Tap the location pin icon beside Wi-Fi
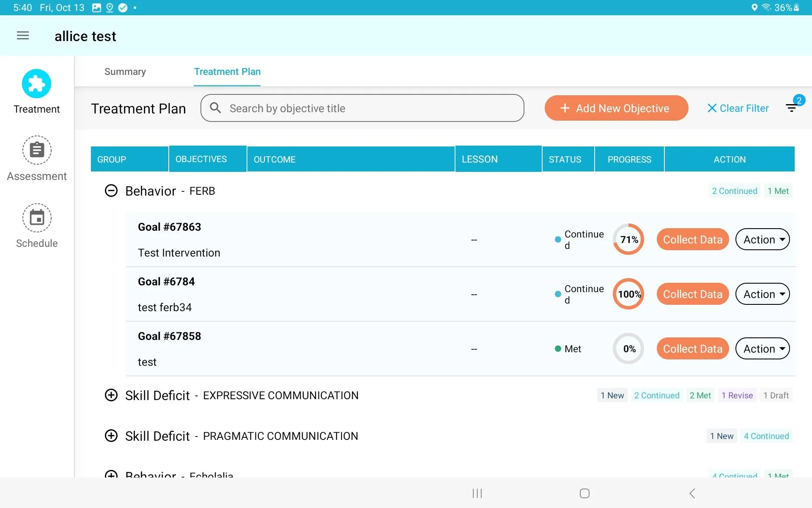 click(754, 8)
